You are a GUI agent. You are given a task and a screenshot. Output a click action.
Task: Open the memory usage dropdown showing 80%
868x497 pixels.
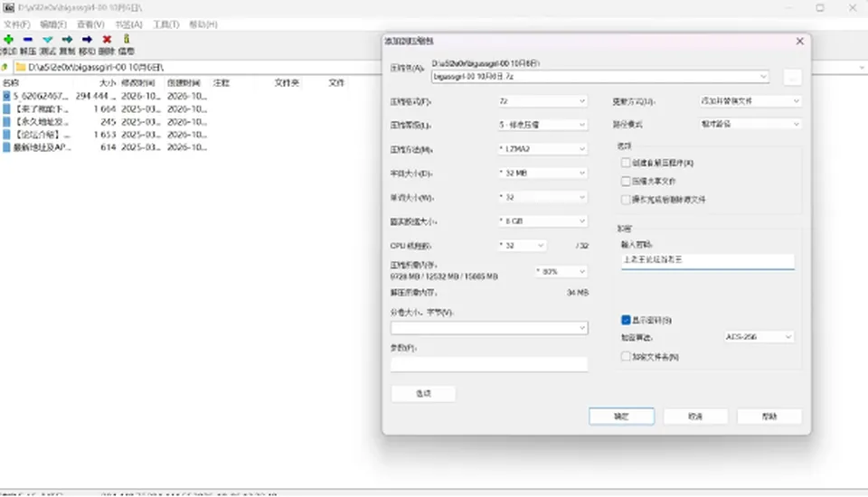[561, 271]
